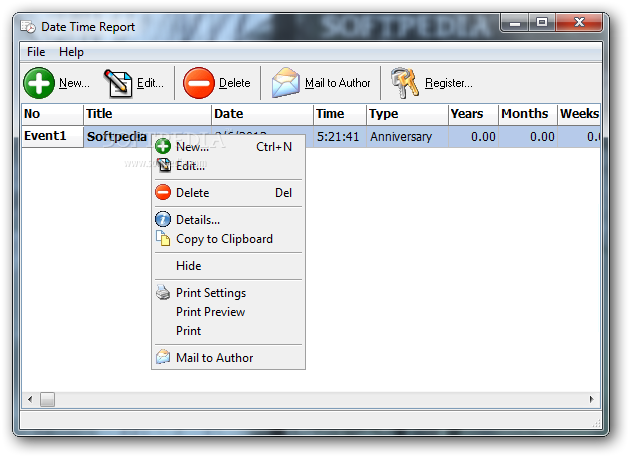Click the 0.00 value under Months

542,137
